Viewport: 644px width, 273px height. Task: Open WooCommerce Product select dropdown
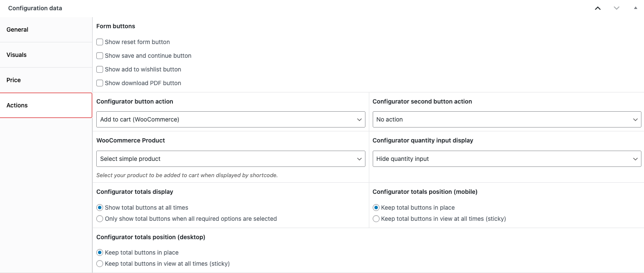pos(231,159)
